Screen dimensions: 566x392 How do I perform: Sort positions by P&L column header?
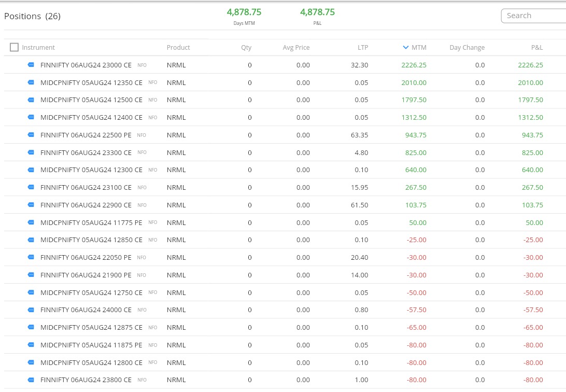pyautogui.click(x=537, y=47)
